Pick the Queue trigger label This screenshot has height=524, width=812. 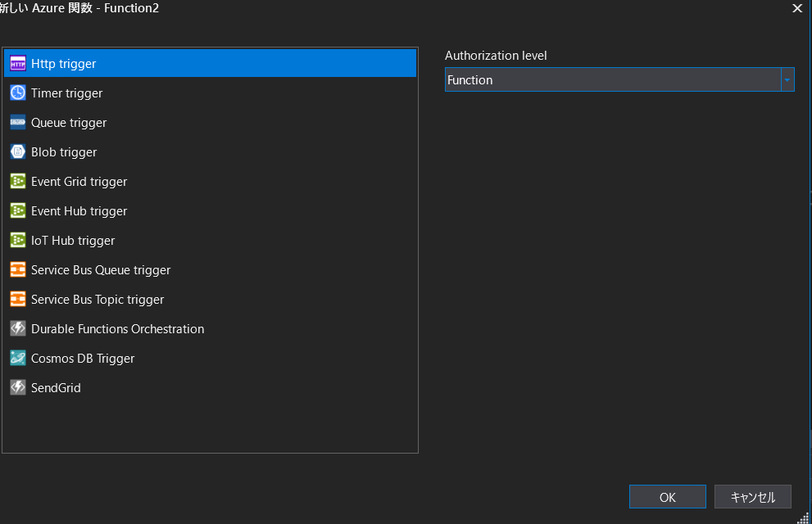point(69,123)
